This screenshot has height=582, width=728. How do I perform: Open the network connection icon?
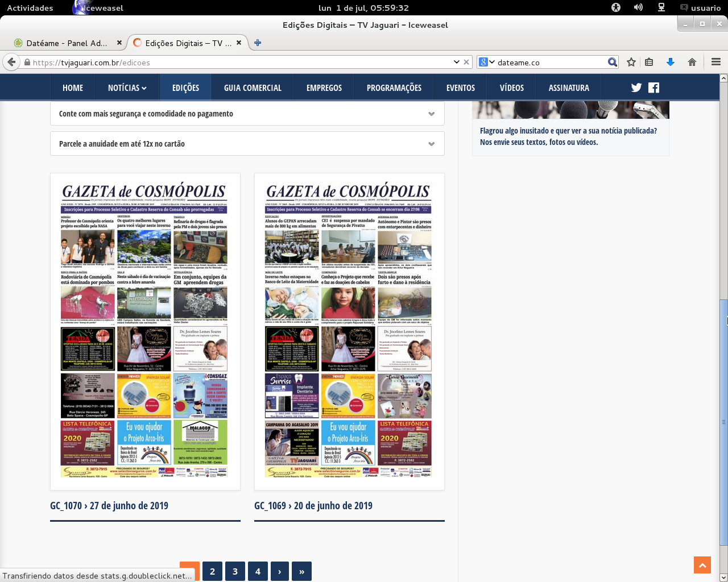(x=661, y=8)
